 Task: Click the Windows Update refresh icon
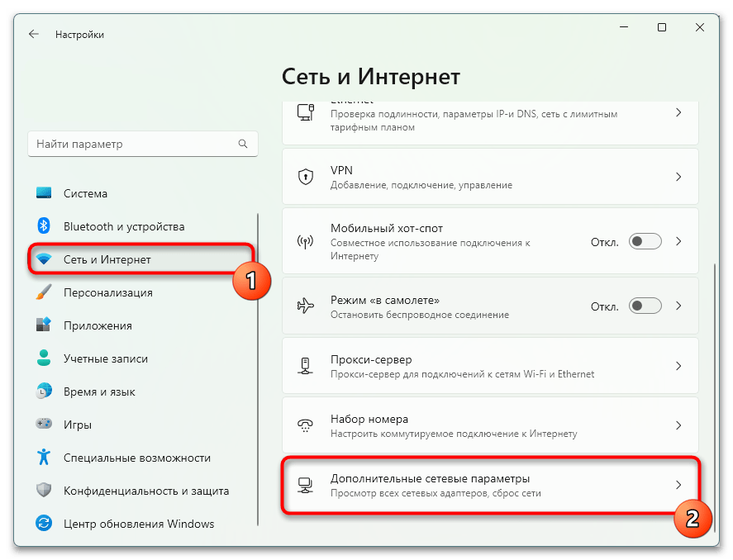pyautogui.click(x=44, y=523)
